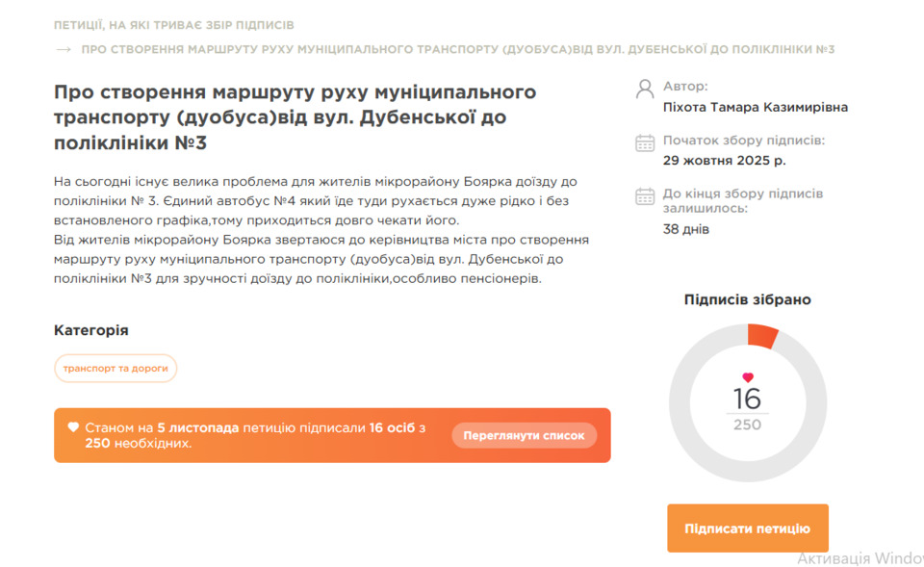Click author name 'Піхота Тамара Казимирівна'

click(756, 107)
